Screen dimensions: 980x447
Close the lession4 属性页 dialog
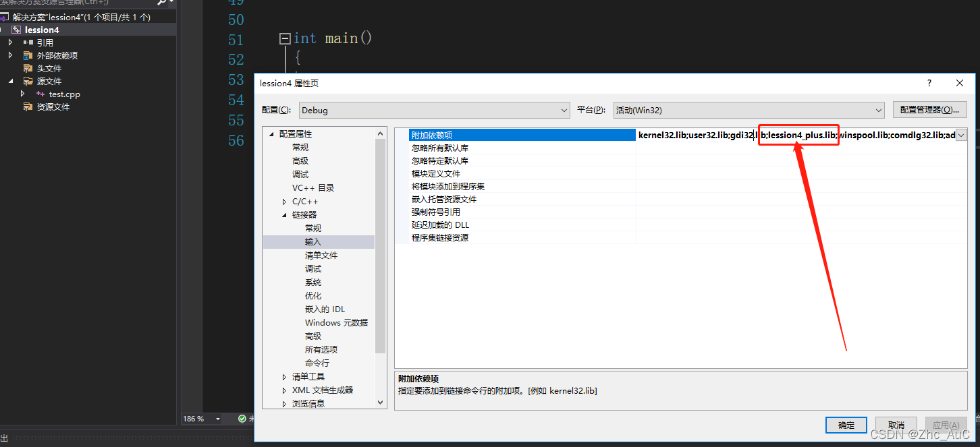coord(960,83)
